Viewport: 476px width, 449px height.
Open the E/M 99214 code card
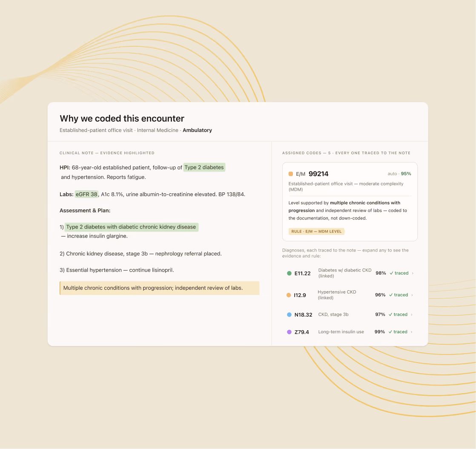[350, 202]
